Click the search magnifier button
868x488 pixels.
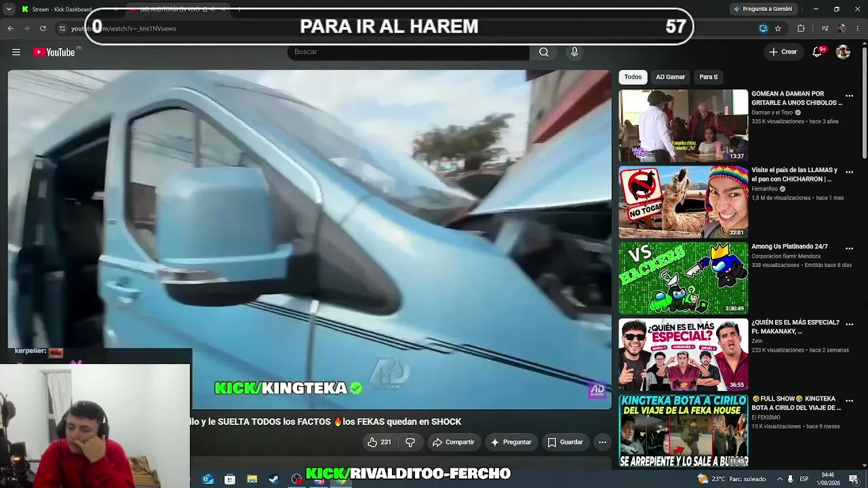pyautogui.click(x=544, y=52)
